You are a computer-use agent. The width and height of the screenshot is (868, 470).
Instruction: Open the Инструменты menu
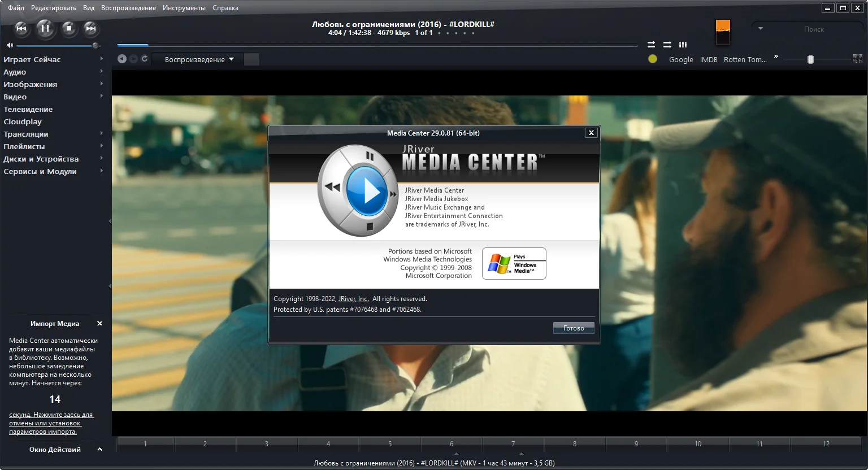coord(184,8)
